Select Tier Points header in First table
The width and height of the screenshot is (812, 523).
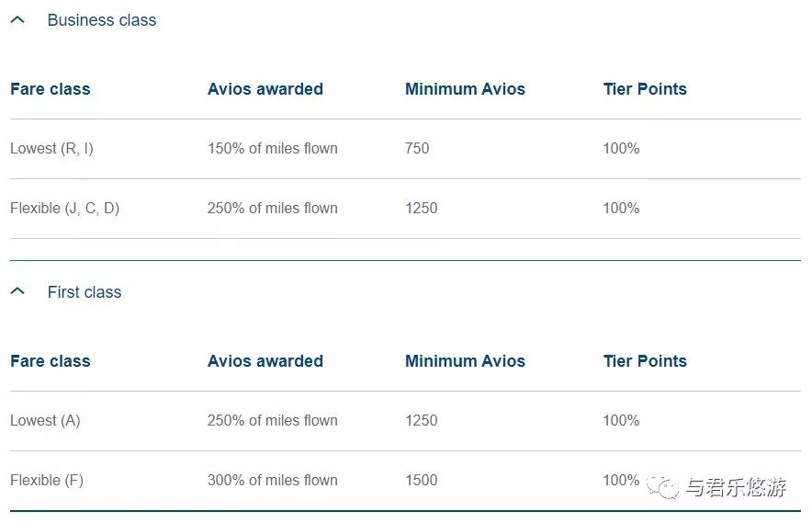645,361
